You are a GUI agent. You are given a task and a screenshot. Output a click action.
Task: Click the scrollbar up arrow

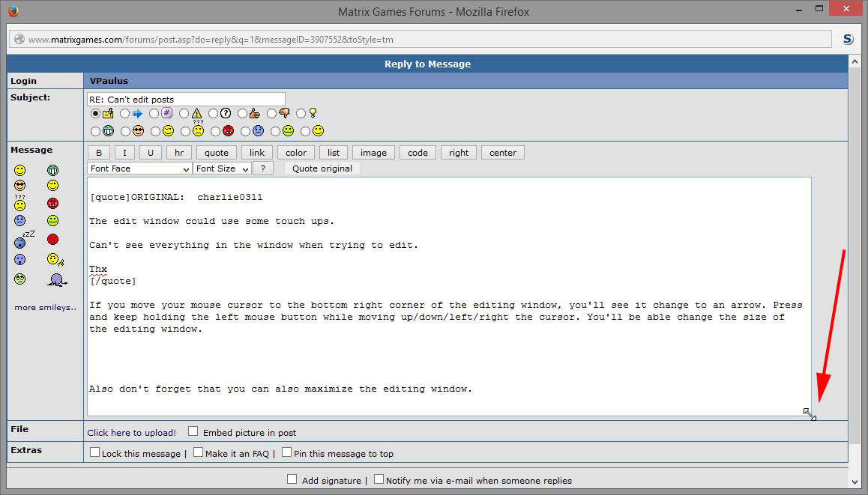(x=855, y=62)
